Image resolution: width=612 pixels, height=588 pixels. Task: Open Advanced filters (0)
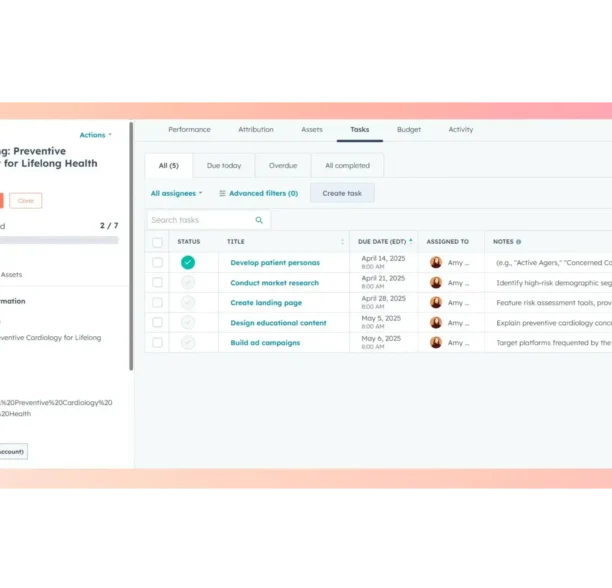(x=258, y=194)
